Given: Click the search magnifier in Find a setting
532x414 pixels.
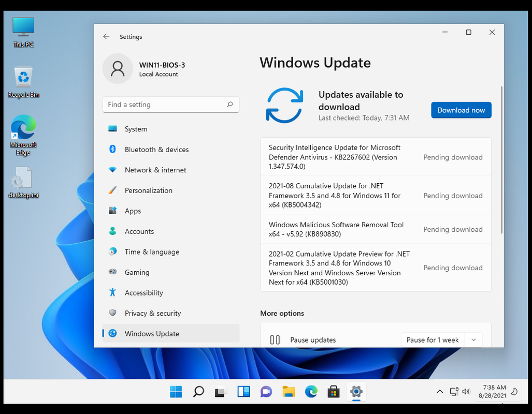Looking at the screenshot, I should point(230,105).
